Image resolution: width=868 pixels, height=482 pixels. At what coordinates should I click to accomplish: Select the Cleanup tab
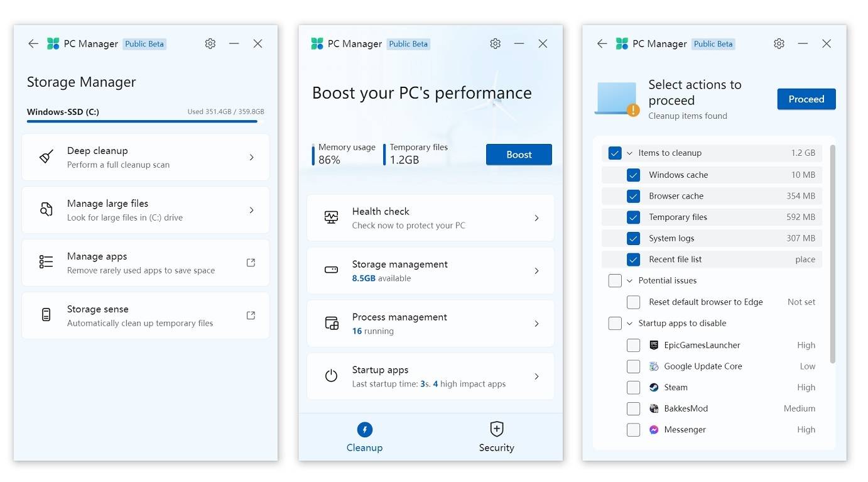365,436
